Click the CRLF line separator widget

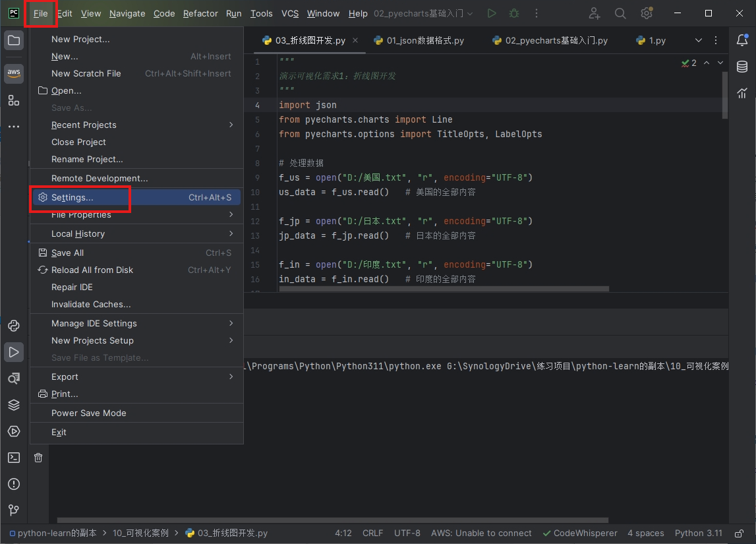point(372,533)
